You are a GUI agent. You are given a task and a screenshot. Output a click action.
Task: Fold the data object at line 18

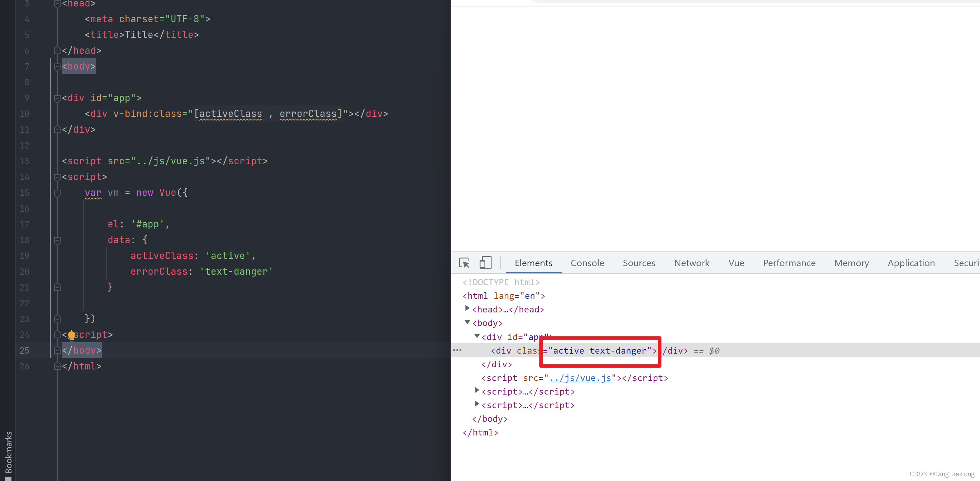tap(57, 240)
